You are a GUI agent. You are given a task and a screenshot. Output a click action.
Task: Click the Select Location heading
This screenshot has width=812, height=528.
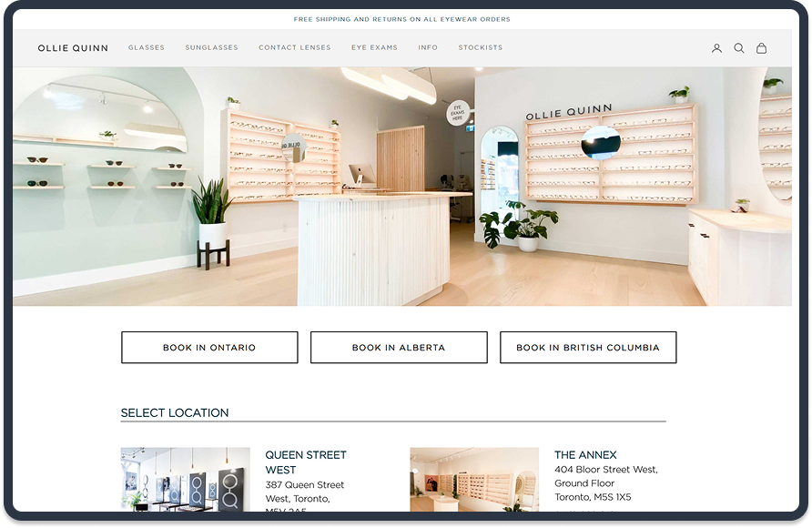(x=175, y=412)
